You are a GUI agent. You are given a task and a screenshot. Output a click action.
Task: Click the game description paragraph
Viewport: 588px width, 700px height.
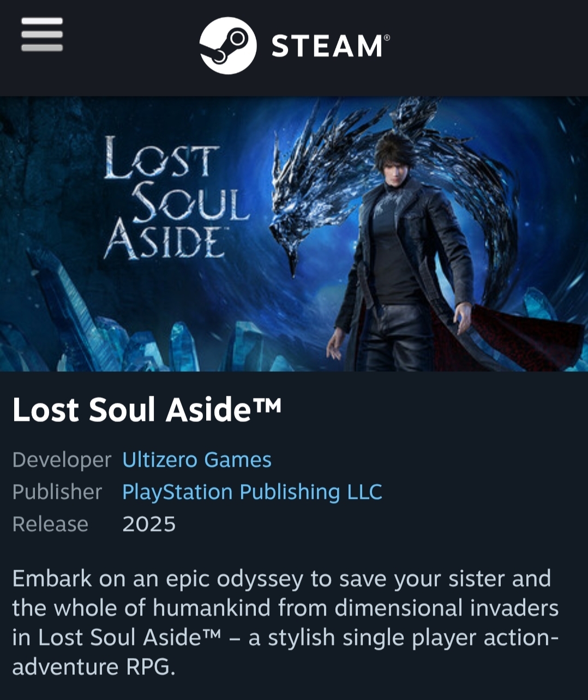click(285, 623)
